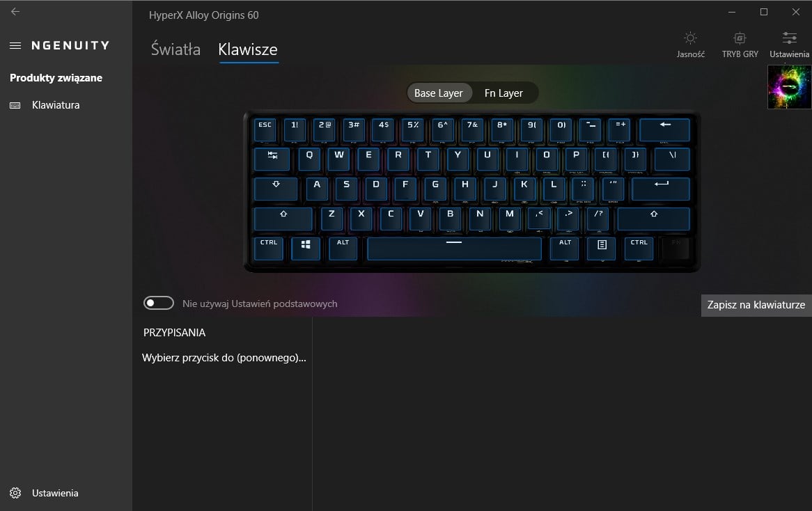Select the menu key next to right ALT
The height and width of the screenshot is (511, 812).
pyautogui.click(x=602, y=249)
